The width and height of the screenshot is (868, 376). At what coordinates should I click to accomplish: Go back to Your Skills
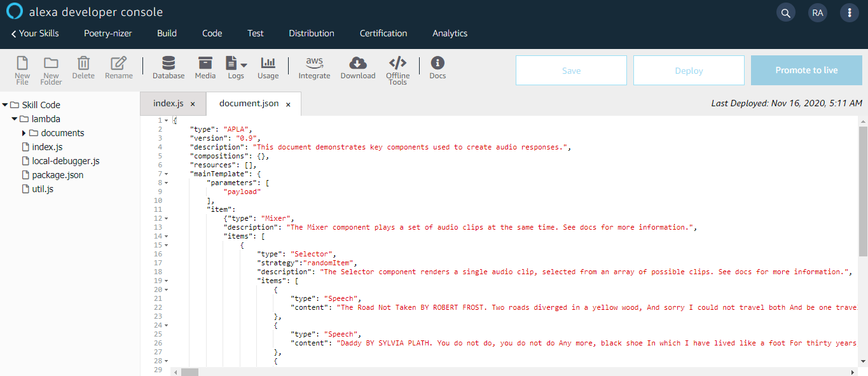(x=35, y=33)
